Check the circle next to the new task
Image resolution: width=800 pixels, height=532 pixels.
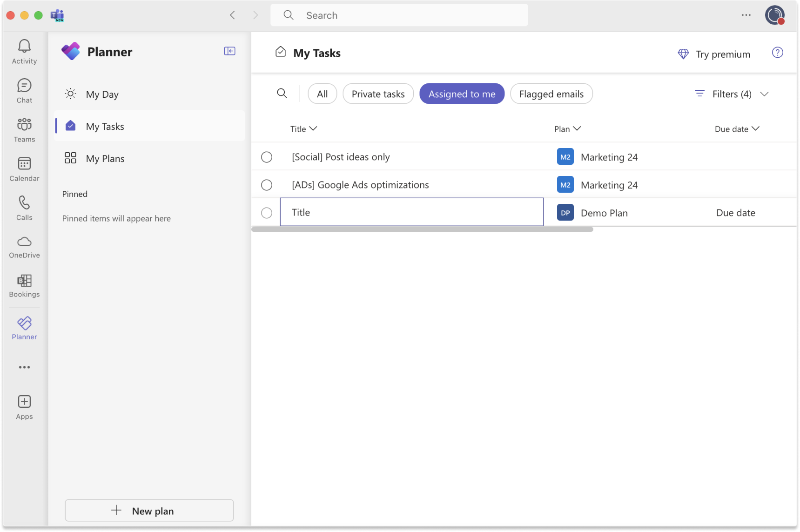[267, 213]
